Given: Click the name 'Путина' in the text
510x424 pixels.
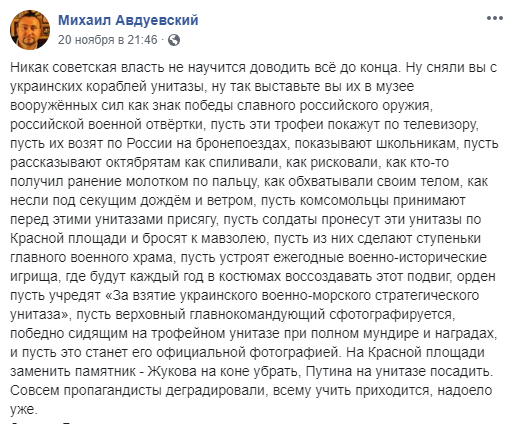Looking at the screenshot, I should (327, 372).
